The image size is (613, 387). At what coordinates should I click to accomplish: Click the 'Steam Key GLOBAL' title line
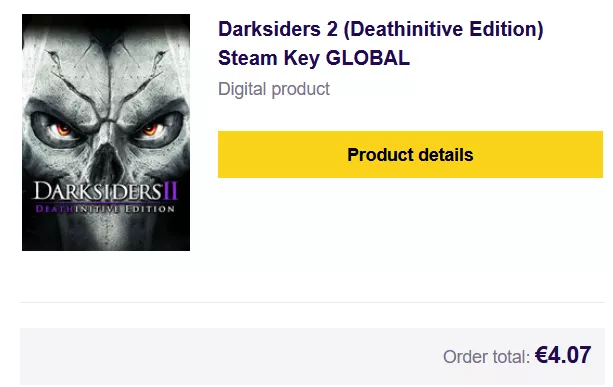(314, 58)
